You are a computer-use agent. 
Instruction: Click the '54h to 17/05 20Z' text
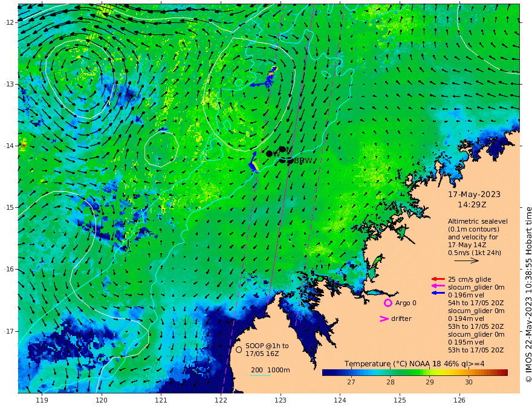476,303
